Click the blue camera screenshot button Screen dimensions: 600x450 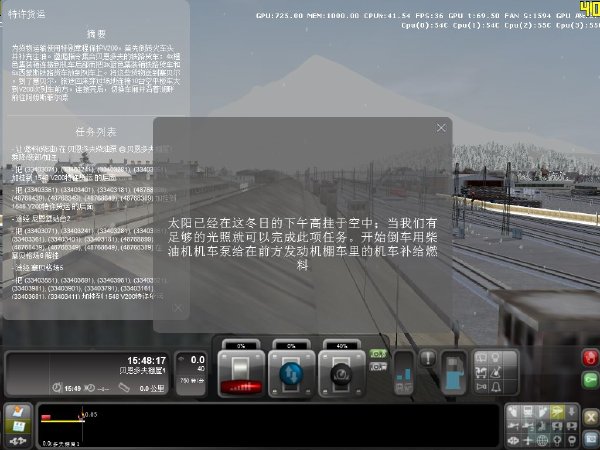(591, 438)
